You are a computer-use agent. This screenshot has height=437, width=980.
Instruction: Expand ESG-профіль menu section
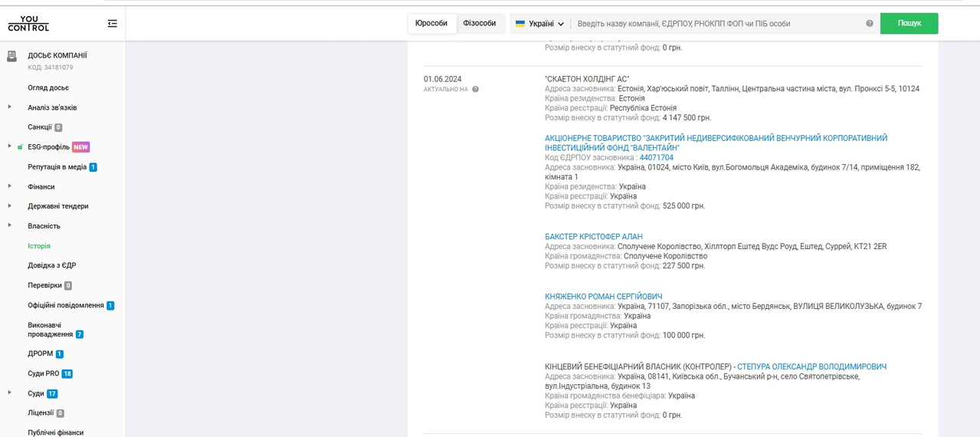(x=10, y=146)
